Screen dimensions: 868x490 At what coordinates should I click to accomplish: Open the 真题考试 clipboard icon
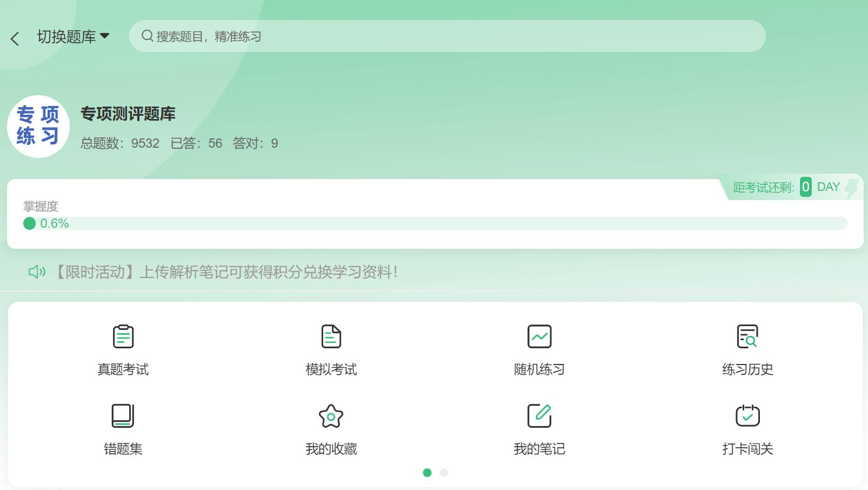coord(123,336)
